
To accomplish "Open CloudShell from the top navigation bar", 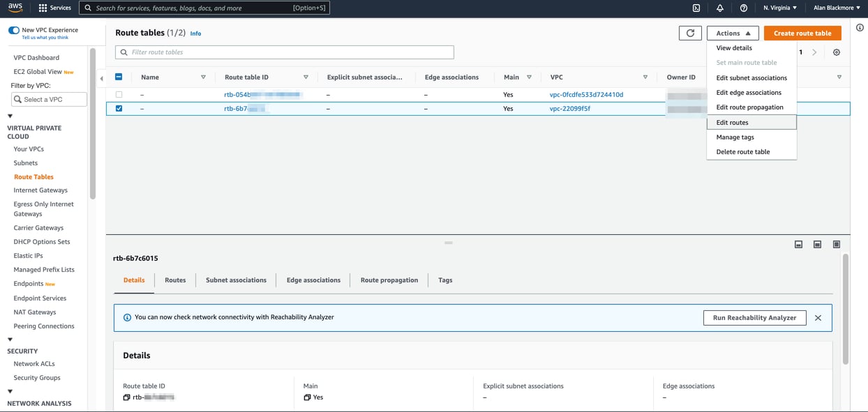I will click(x=696, y=8).
